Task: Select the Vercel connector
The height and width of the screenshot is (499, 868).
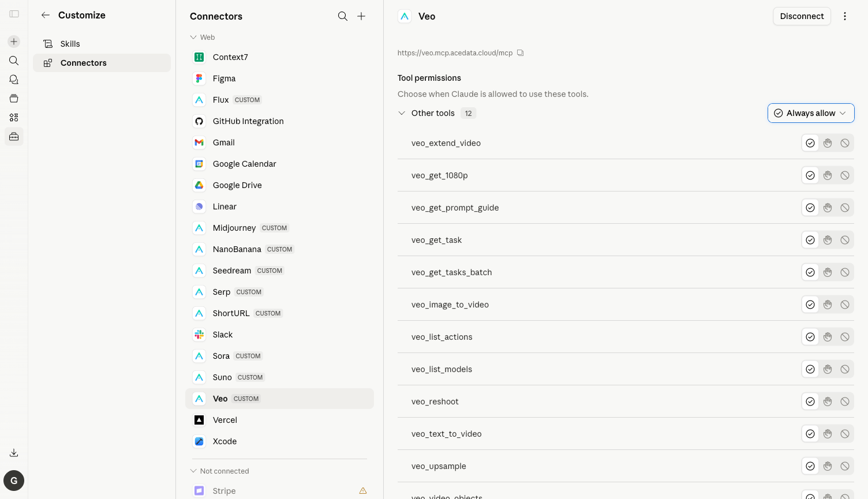Action: pos(279,420)
